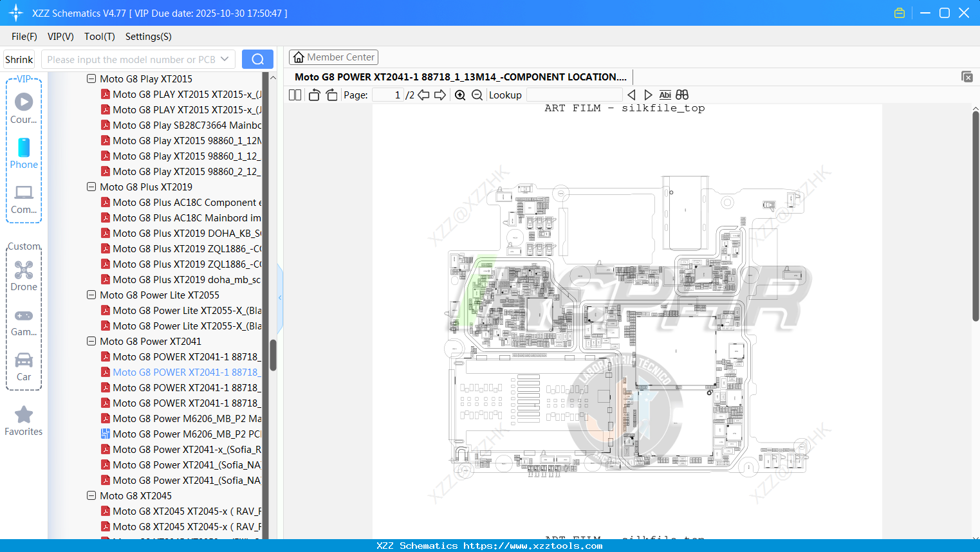Click the yellow printer icon in title bar
The image size is (980, 552).
pyautogui.click(x=899, y=12)
